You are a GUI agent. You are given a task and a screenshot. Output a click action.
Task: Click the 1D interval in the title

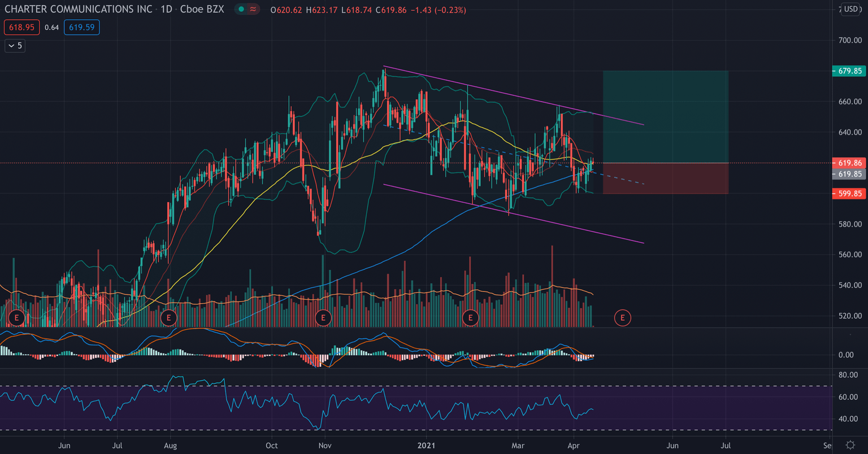166,10
